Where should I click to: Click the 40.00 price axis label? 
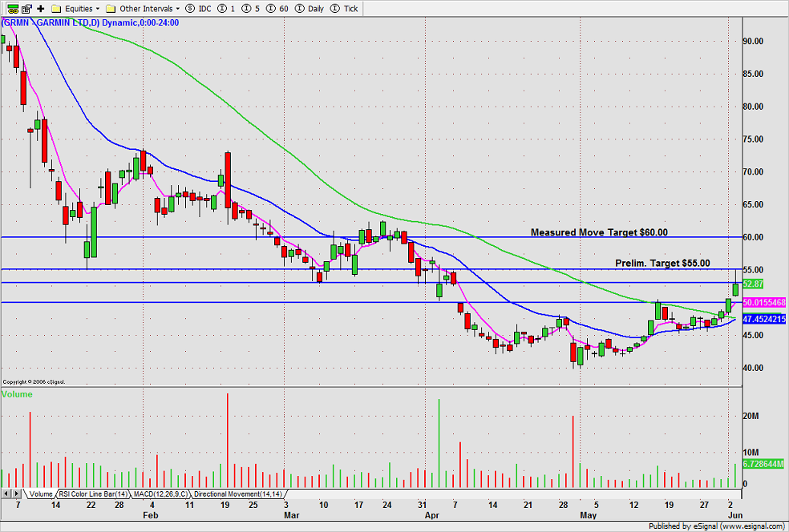pyautogui.click(x=753, y=368)
